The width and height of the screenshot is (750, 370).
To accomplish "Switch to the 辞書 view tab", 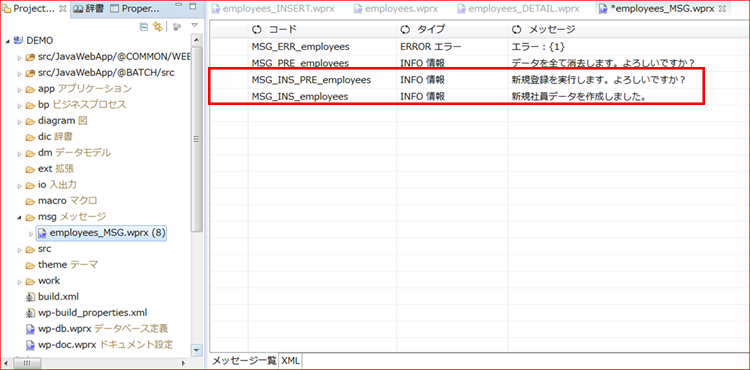I will coord(89,9).
